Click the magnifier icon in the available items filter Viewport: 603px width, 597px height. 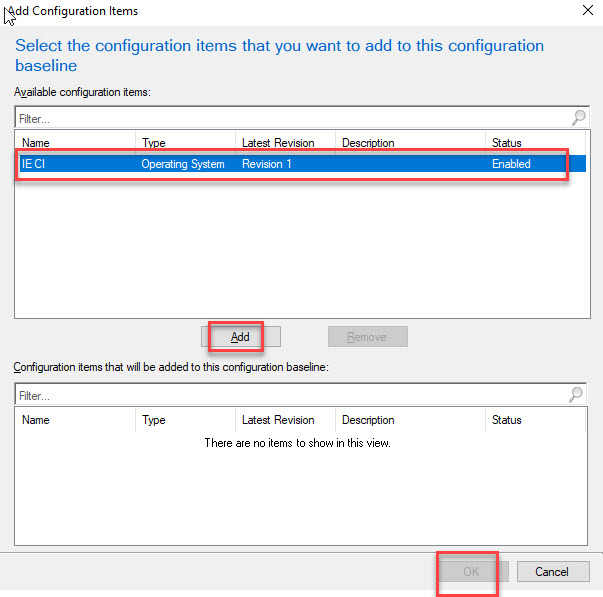(578, 118)
